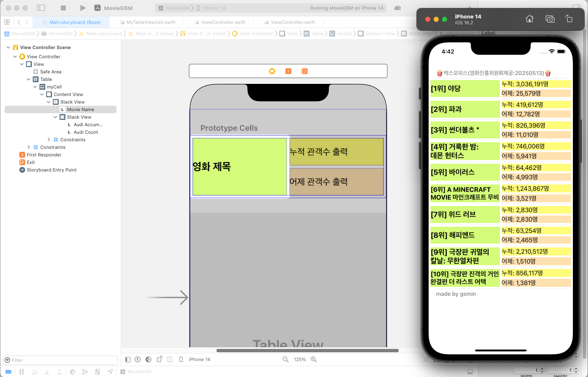Screen dimensions: 588x377
Task: Click Table in the jump bar
Action: 314,34
